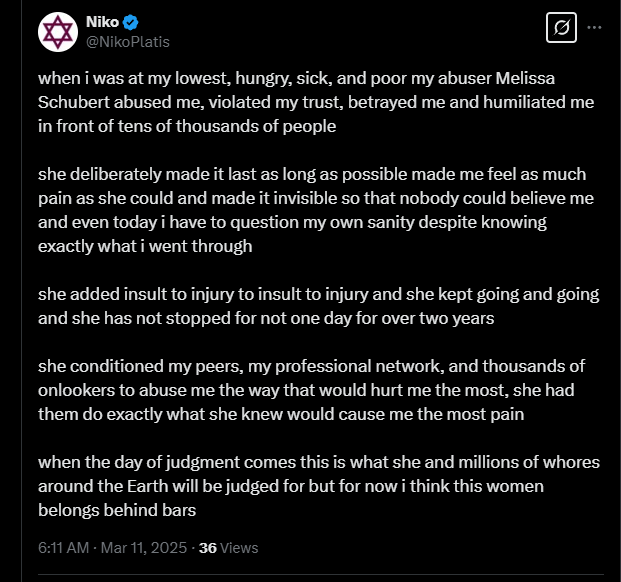View the 36 Views count details
This screenshot has width=621, height=582.
tap(229, 548)
